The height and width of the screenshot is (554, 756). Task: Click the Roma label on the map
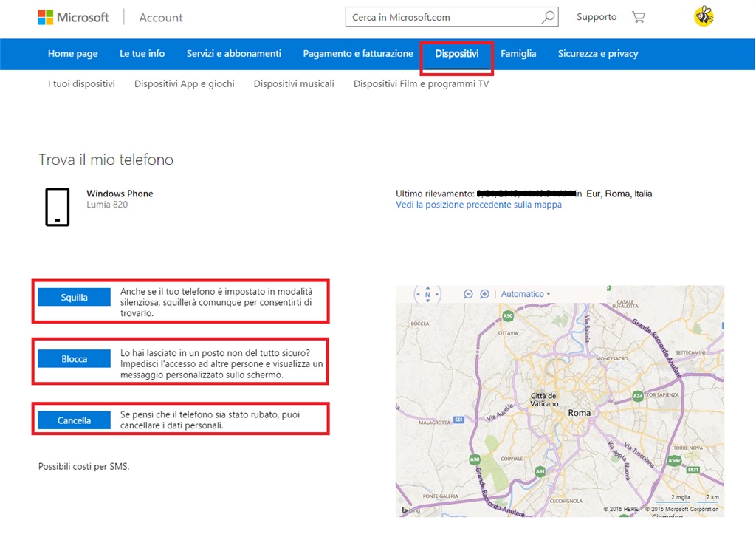pos(579,413)
